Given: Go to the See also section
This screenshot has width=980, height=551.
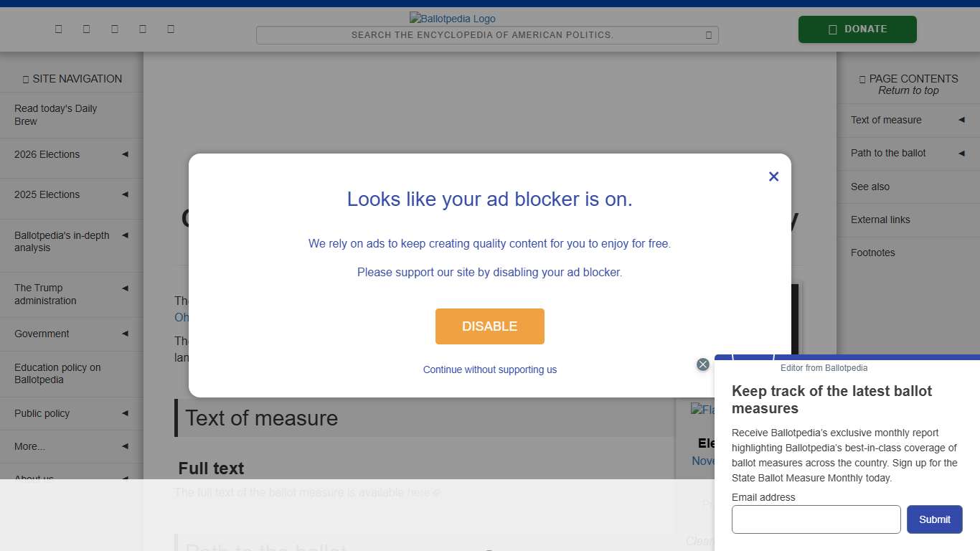Looking at the screenshot, I should (x=870, y=187).
